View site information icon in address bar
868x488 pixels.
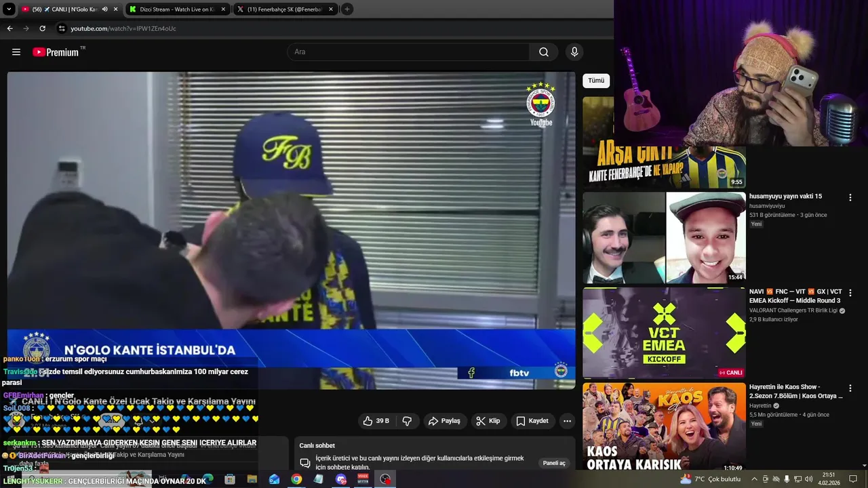62,28
